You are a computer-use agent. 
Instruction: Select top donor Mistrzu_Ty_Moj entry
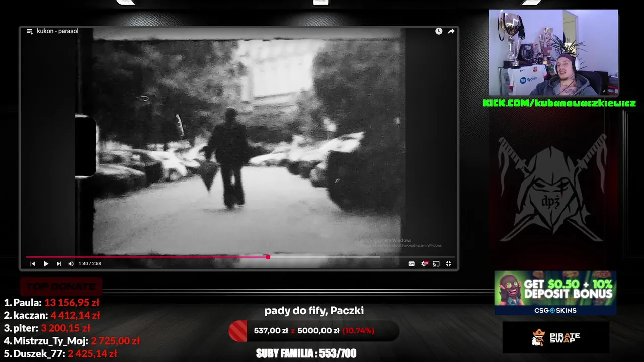(x=72, y=341)
